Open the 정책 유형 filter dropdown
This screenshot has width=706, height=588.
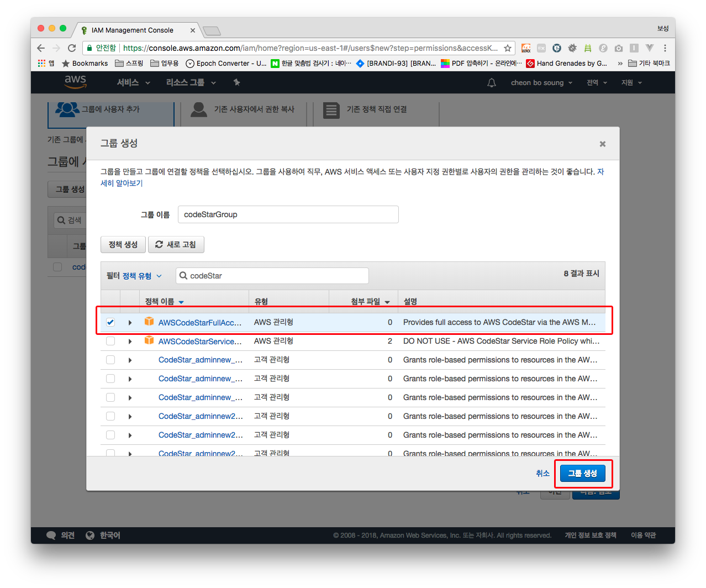pos(142,276)
